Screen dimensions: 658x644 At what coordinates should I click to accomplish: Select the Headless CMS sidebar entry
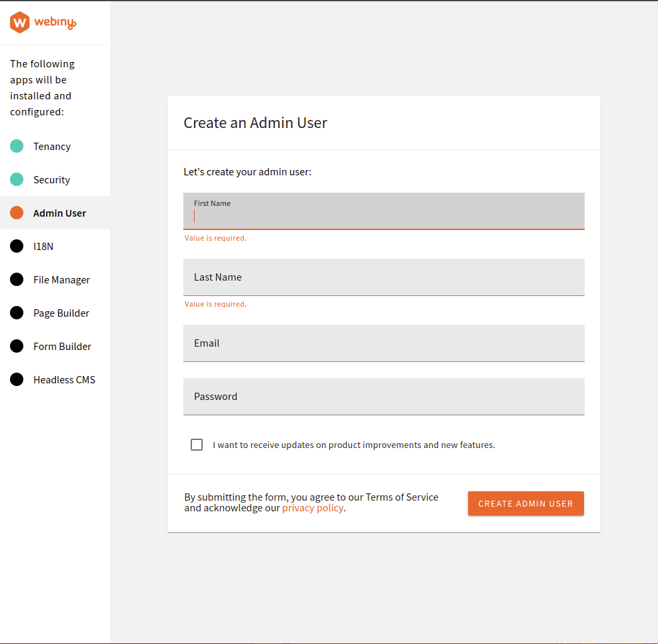(64, 379)
